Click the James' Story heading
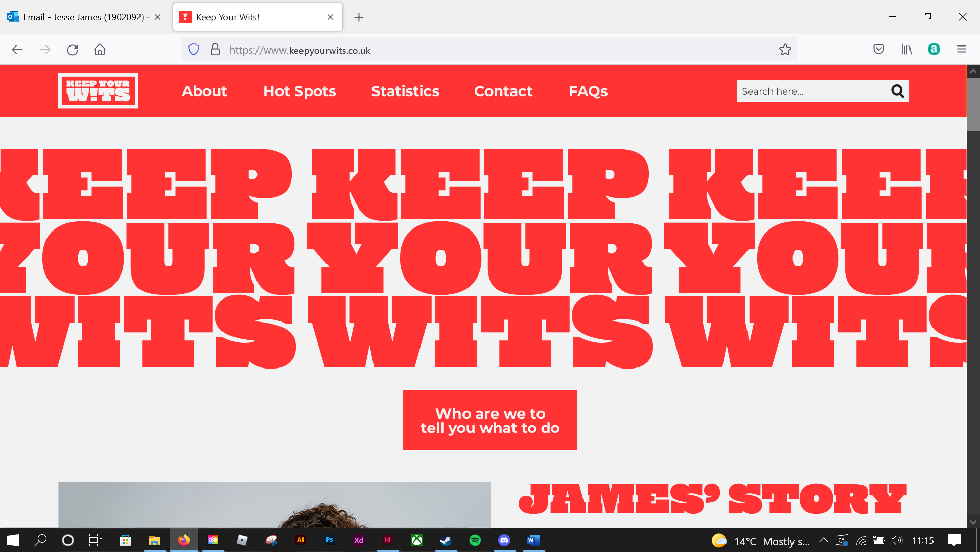Viewport: 980px width, 552px height. [713, 499]
